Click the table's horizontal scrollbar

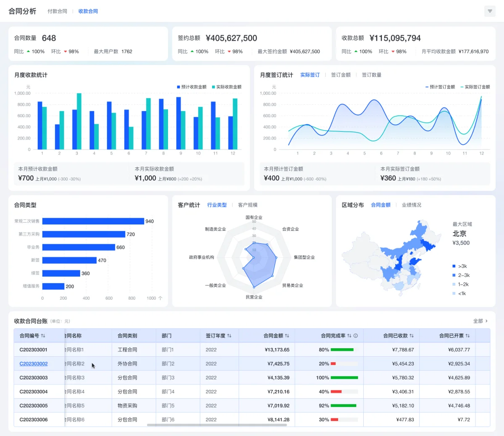[217, 425]
